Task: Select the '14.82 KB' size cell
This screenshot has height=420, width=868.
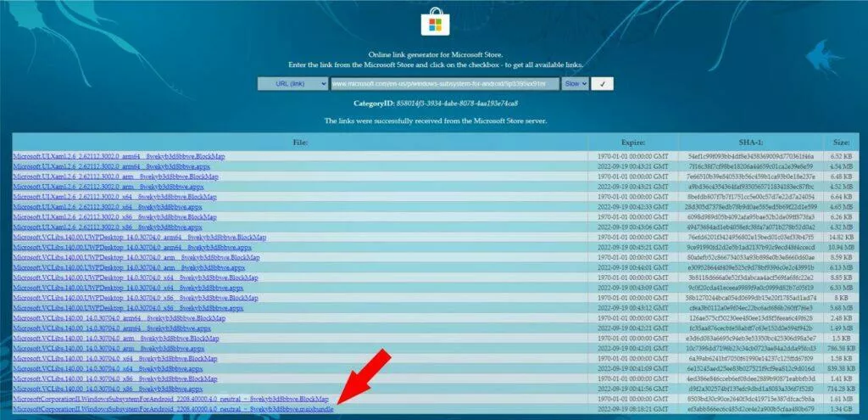Action: 842,237
